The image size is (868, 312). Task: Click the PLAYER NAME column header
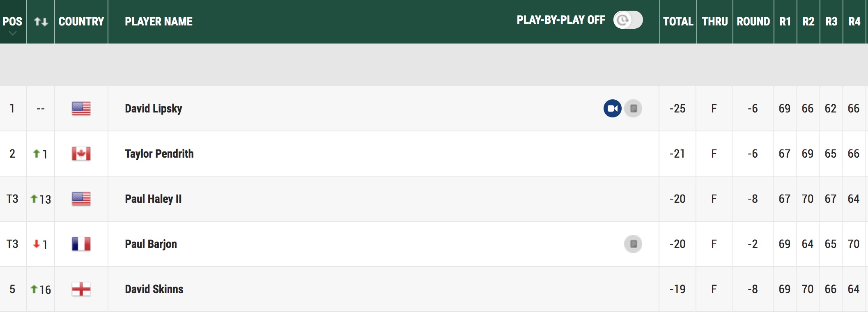[158, 21]
